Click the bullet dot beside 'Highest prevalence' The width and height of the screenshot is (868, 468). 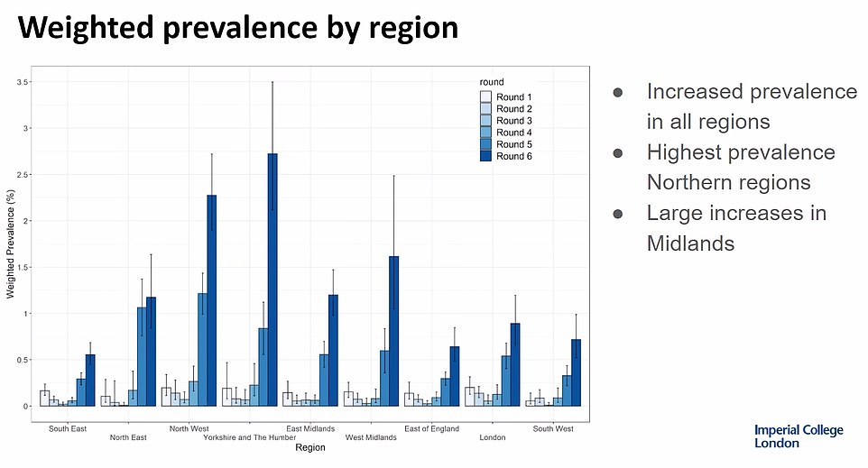click(x=618, y=153)
